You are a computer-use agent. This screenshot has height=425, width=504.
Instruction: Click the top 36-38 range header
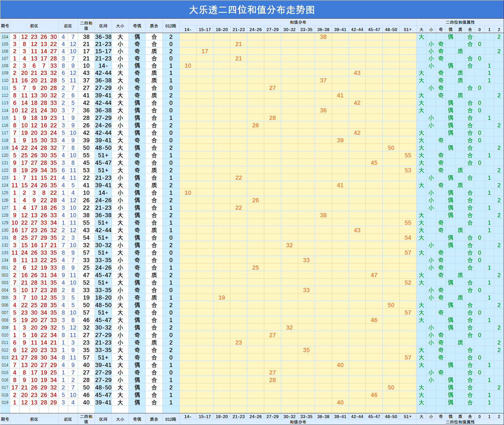click(x=323, y=29)
